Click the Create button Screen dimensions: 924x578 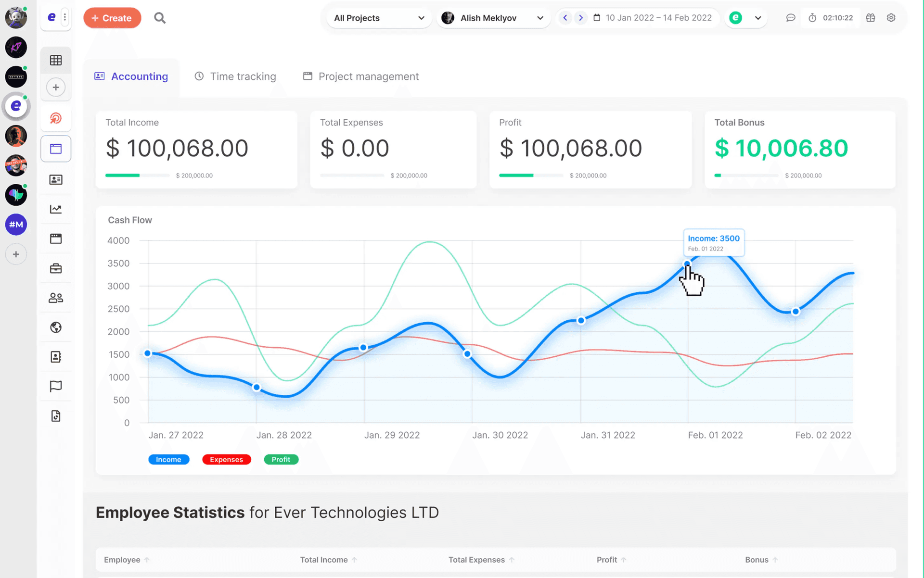(112, 18)
